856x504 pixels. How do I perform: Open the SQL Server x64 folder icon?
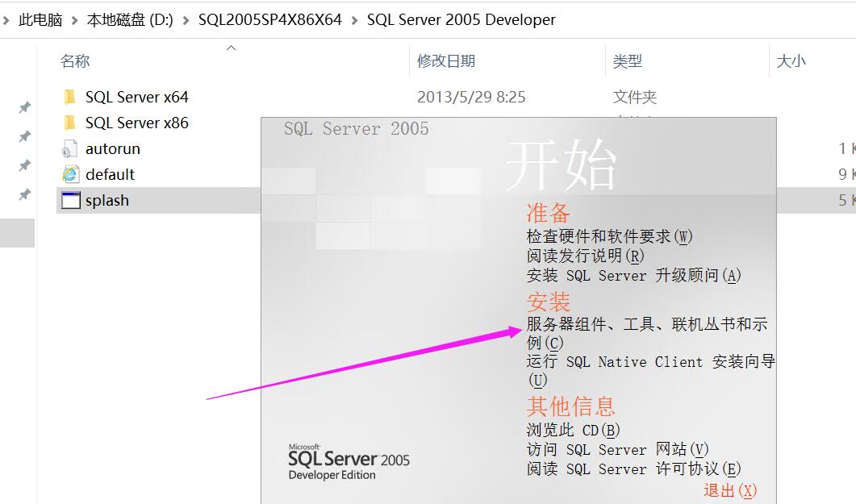tap(70, 97)
